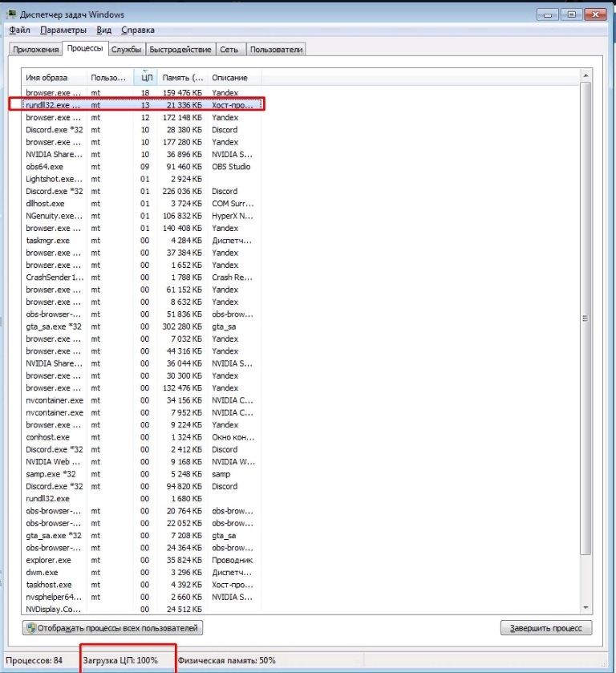Screen dimensions: 616x673
Task: Click the scrollbar up arrow
Action: pos(586,75)
